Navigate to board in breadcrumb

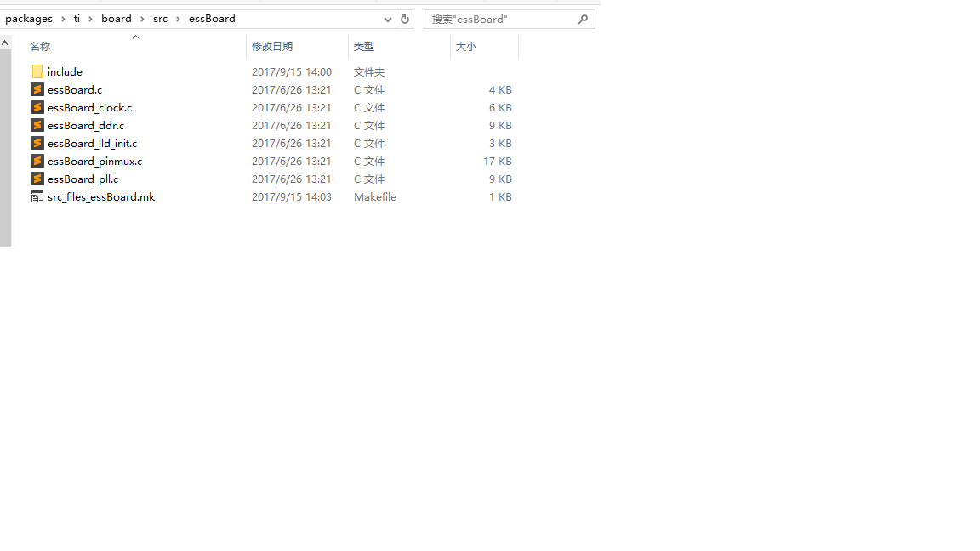click(x=117, y=19)
